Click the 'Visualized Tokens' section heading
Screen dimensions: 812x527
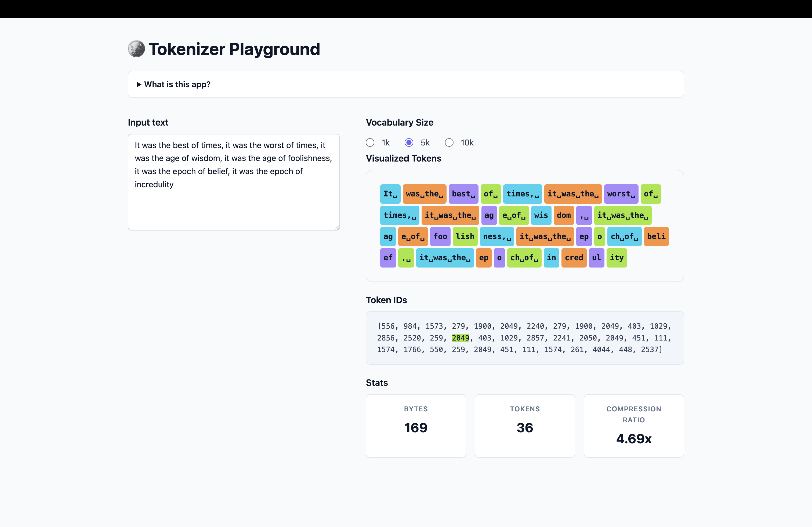pos(403,158)
